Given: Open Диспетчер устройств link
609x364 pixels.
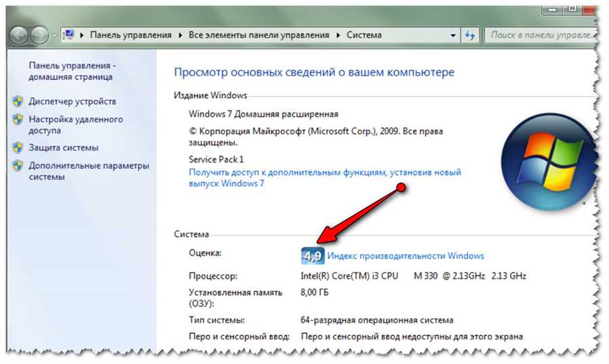Looking at the screenshot, I should point(72,101).
